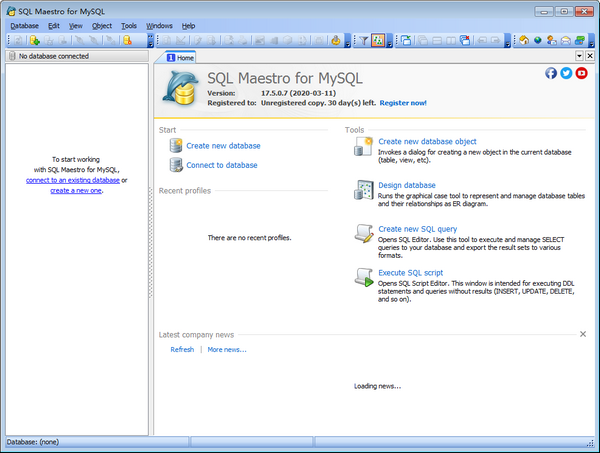Open the Twitter icon in header
This screenshot has width=600, height=453.
tap(566, 73)
